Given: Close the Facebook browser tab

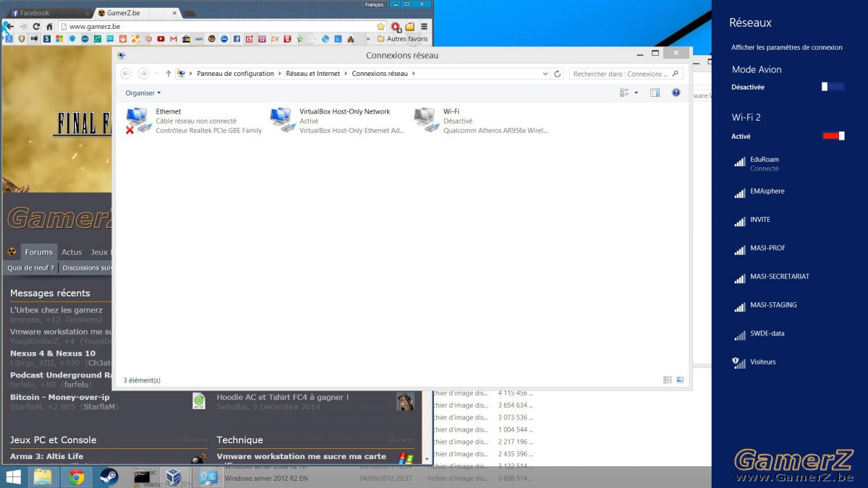Looking at the screenshot, I should point(88,13).
